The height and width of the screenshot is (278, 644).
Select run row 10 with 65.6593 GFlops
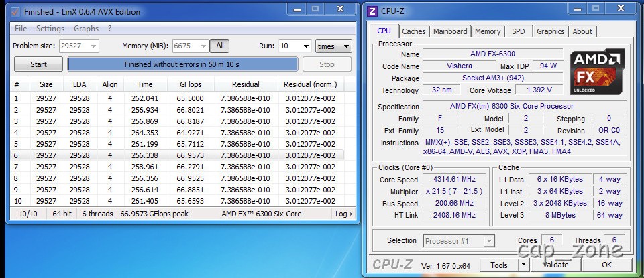click(176, 201)
